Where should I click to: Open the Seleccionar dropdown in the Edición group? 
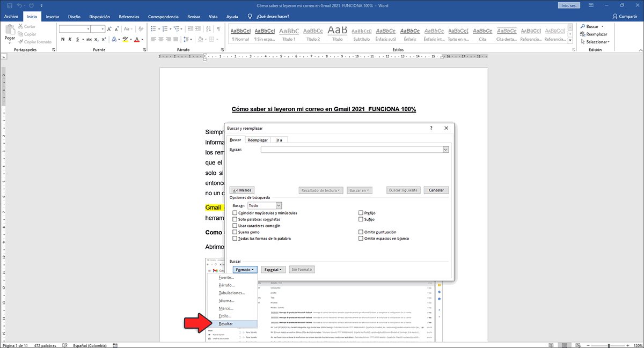[x=594, y=42]
